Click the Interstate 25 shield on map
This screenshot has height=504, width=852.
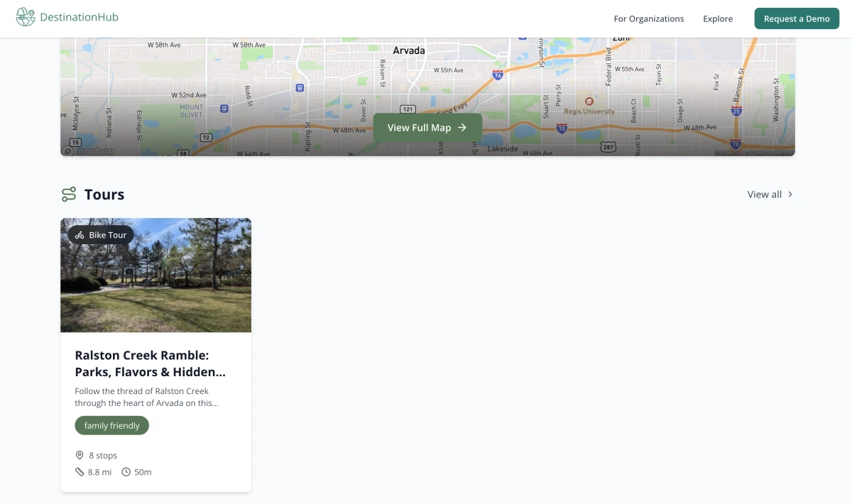coord(736,111)
